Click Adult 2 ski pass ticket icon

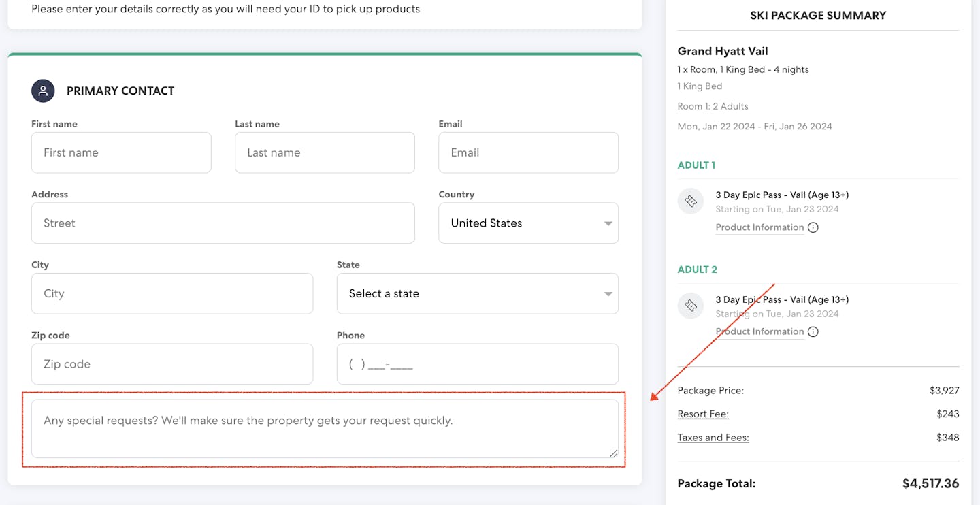pos(691,306)
